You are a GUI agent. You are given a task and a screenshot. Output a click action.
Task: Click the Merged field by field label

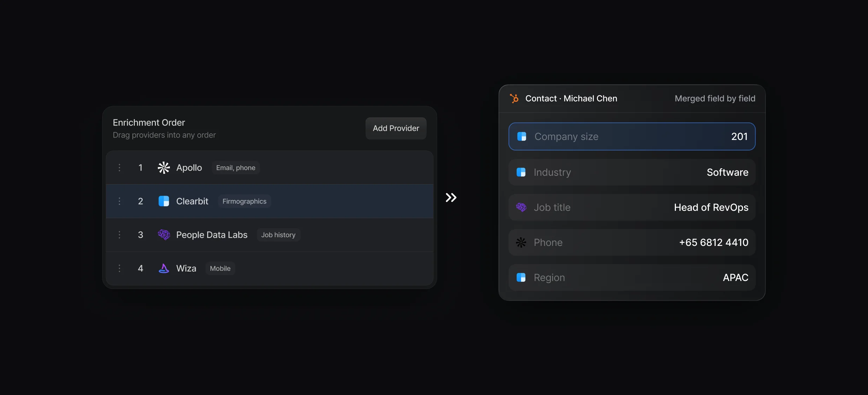point(715,99)
